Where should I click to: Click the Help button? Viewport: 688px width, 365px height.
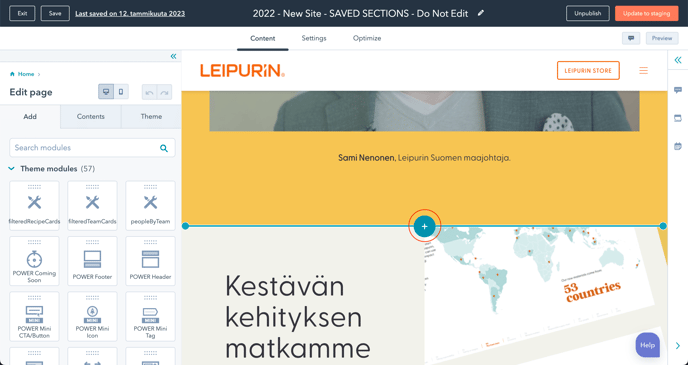(x=648, y=345)
